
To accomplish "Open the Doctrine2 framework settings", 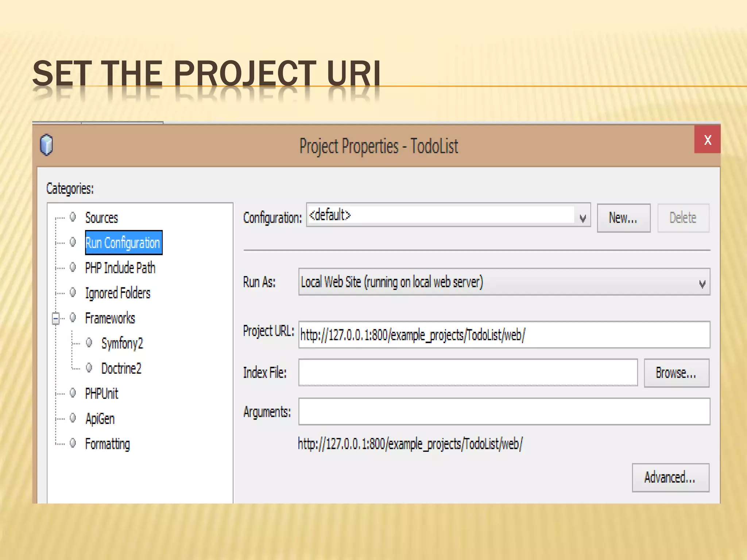I will click(x=121, y=369).
